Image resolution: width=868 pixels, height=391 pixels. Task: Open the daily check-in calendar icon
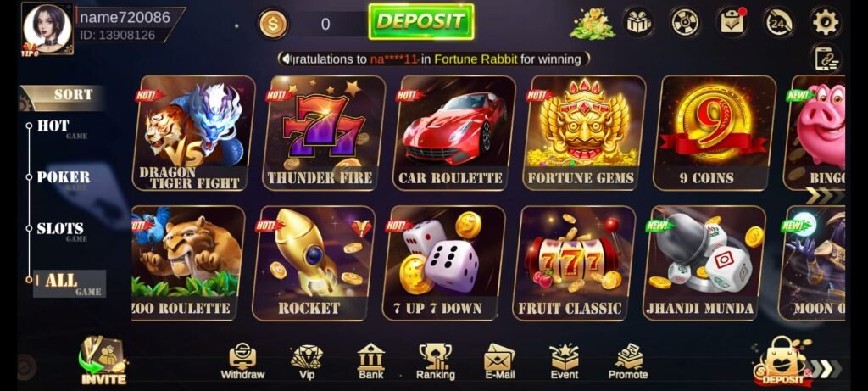click(x=732, y=22)
